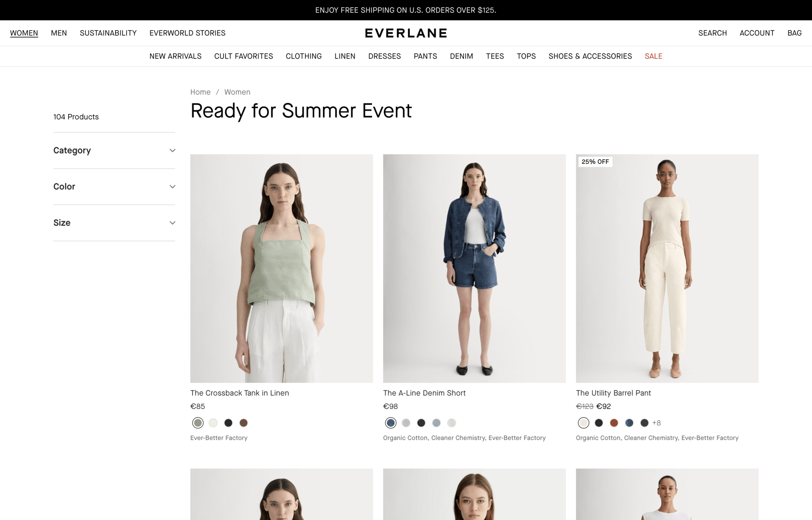
Task: Open the SALE menu item
Action: [653, 56]
